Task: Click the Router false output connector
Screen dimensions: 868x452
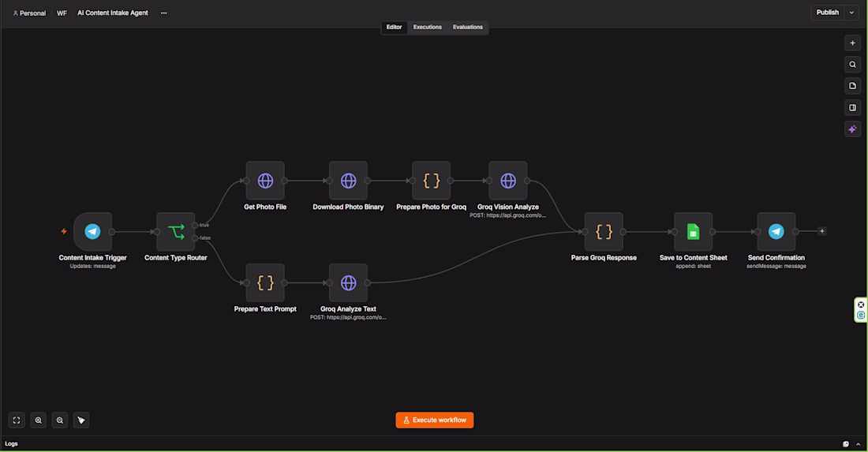Action: [x=195, y=238]
